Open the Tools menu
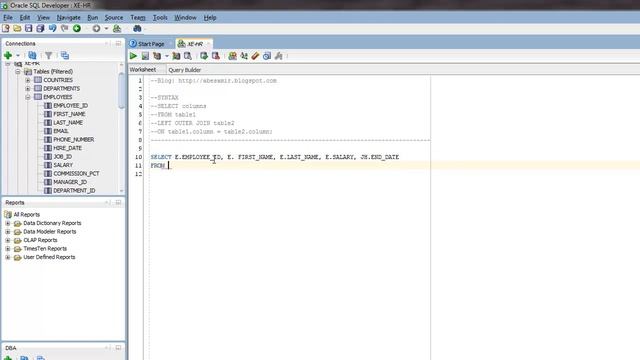Image resolution: width=640 pixels, height=360 pixels. click(x=160, y=18)
